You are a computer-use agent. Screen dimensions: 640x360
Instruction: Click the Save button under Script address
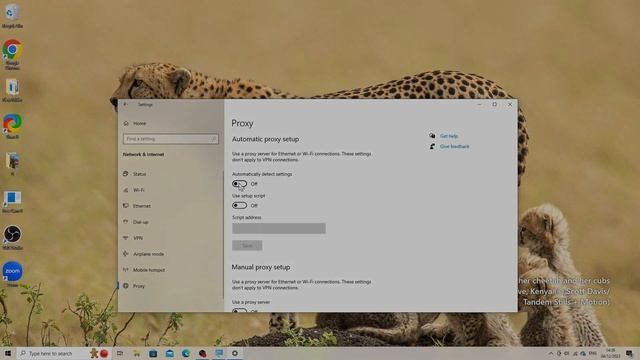click(x=247, y=245)
